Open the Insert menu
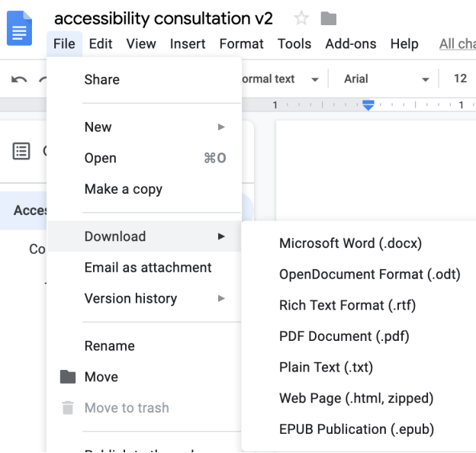The height and width of the screenshot is (453, 476). 188,44
